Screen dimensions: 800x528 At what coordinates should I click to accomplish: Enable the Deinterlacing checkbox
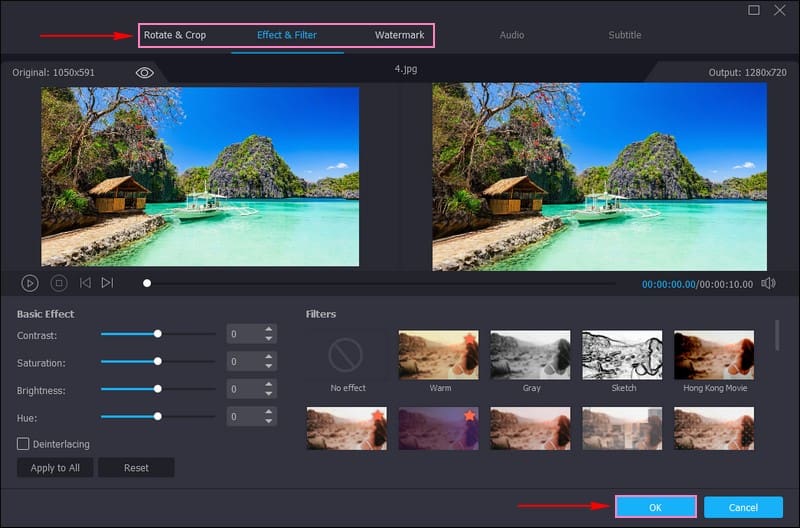[23, 443]
